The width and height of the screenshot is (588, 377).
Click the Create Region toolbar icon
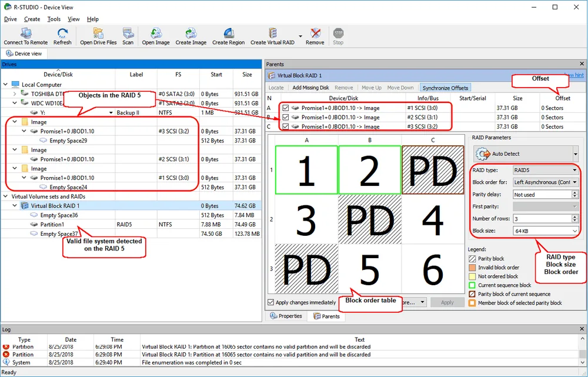[228, 34]
